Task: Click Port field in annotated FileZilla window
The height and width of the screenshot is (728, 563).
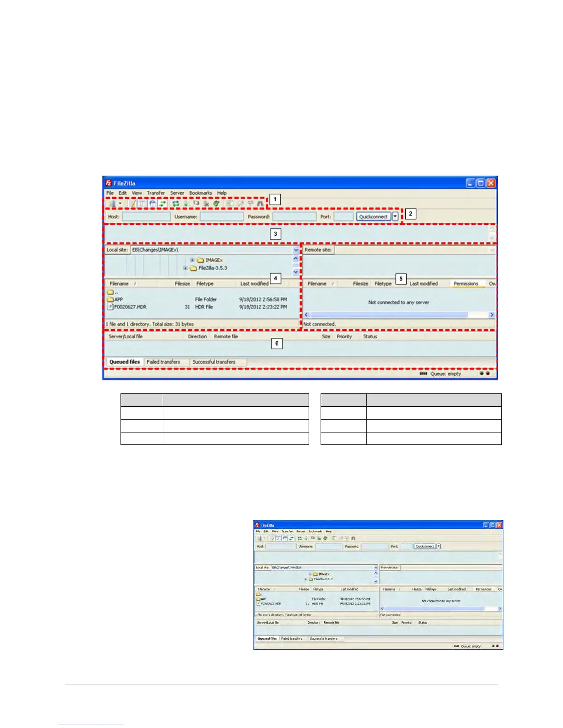Action: (343, 217)
